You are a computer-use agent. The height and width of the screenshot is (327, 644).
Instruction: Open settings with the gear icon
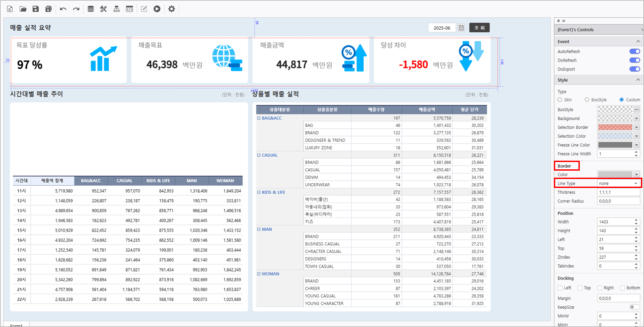[172, 9]
